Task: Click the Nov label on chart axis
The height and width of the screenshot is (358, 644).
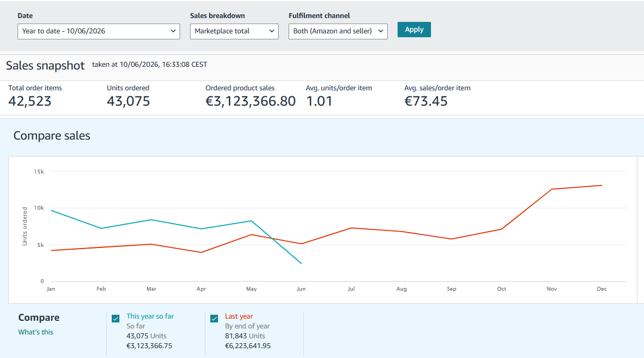Action: [551, 288]
